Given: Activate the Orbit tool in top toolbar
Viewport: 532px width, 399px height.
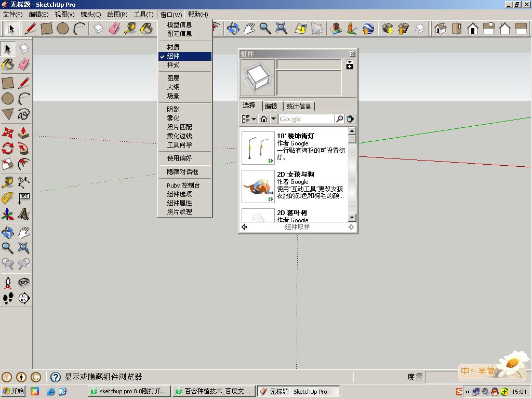Looking at the screenshot, I should (x=233, y=29).
